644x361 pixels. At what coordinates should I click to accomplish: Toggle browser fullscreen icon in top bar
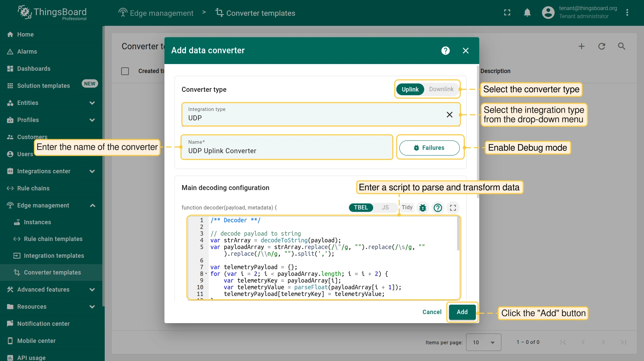(507, 13)
